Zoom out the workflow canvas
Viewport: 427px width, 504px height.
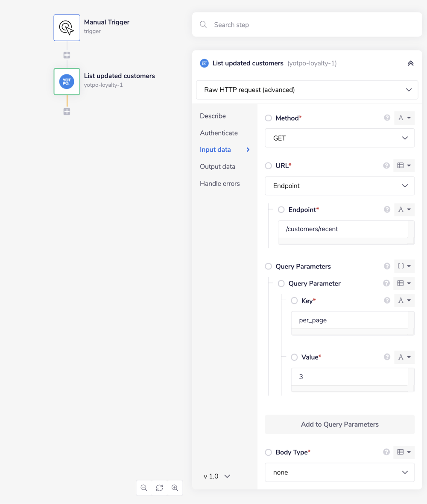[144, 488]
